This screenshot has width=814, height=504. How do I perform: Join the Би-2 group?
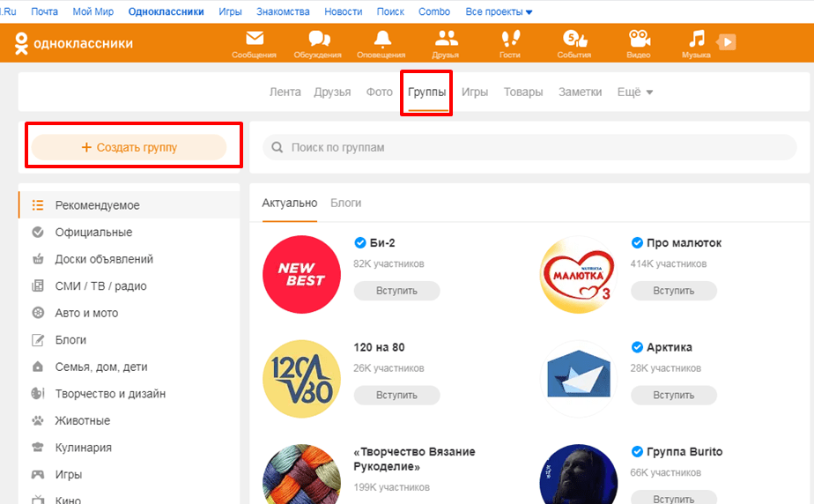396,291
